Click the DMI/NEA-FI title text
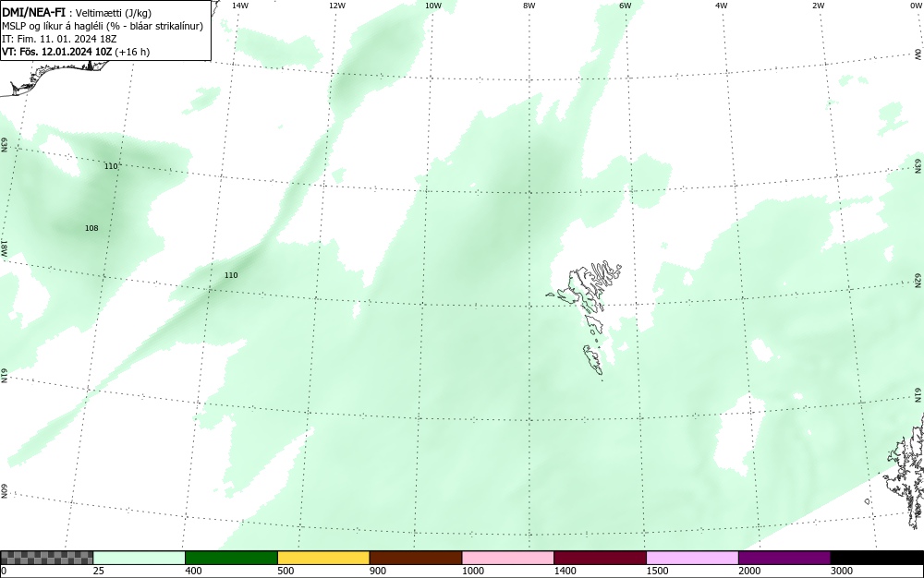This screenshot has height=578, width=924. point(33,12)
